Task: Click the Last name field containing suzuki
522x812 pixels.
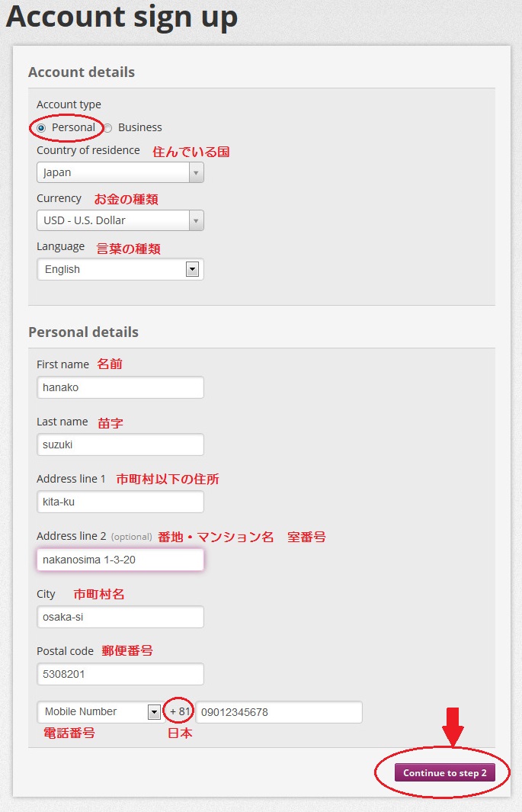Action: [120, 445]
